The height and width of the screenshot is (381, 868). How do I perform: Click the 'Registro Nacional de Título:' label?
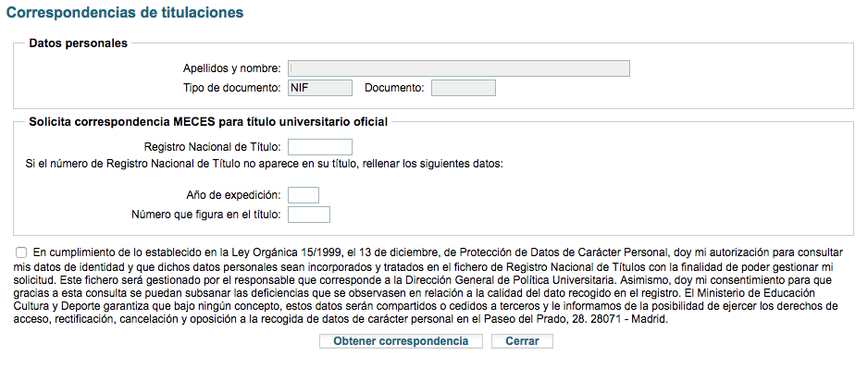(x=213, y=147)
